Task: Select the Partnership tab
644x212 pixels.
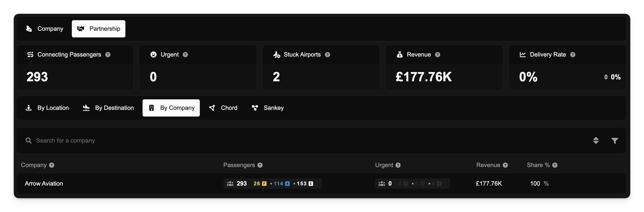Action: [98, 29]
